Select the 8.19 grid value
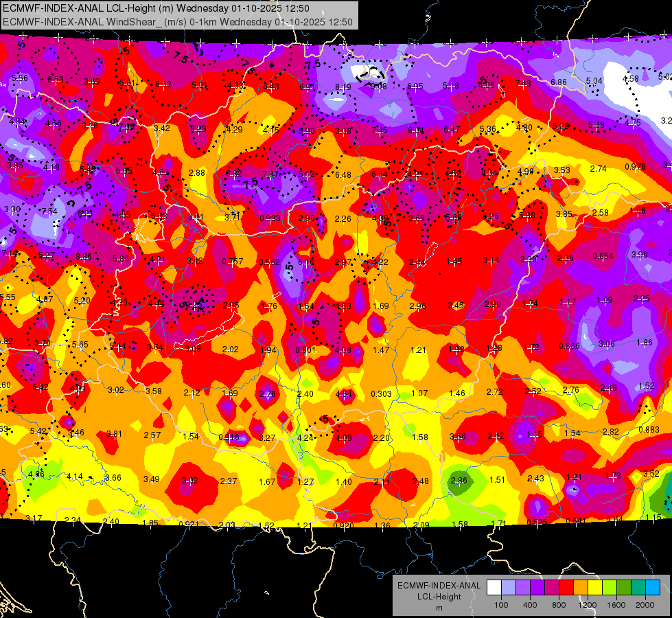Screen dimensions: 672x618 coord(343,87)
